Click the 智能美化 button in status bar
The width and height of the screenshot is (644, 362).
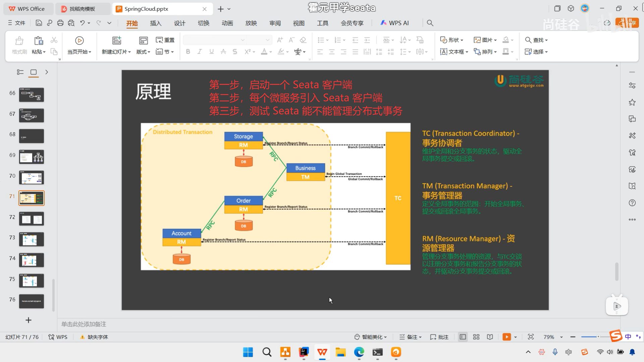pyautogui.click(x=371, y=337)
